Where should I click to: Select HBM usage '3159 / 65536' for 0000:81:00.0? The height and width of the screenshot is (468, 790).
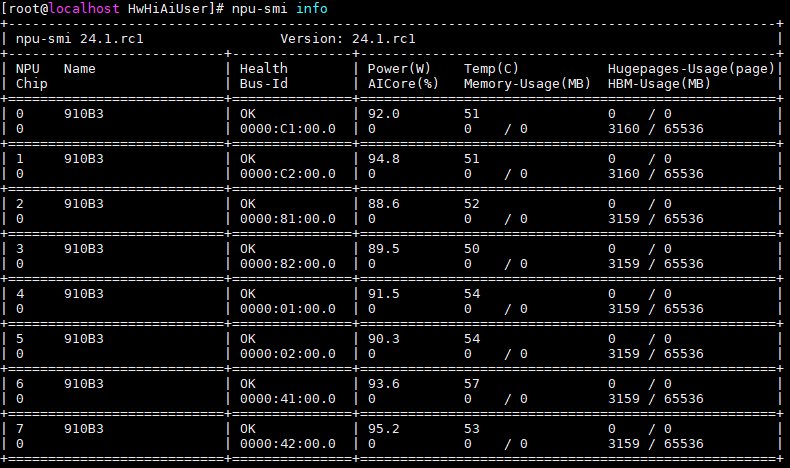pyautogui.click(x=655, y=219)
